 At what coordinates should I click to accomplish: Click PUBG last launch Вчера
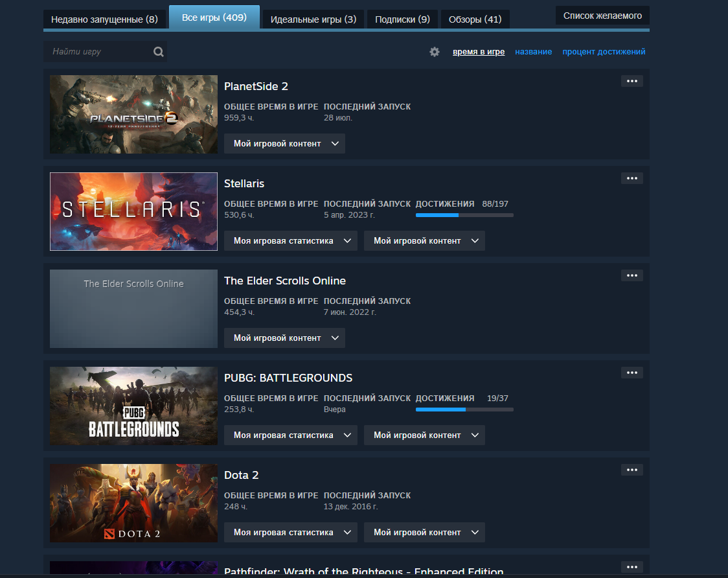pos(334,410)
